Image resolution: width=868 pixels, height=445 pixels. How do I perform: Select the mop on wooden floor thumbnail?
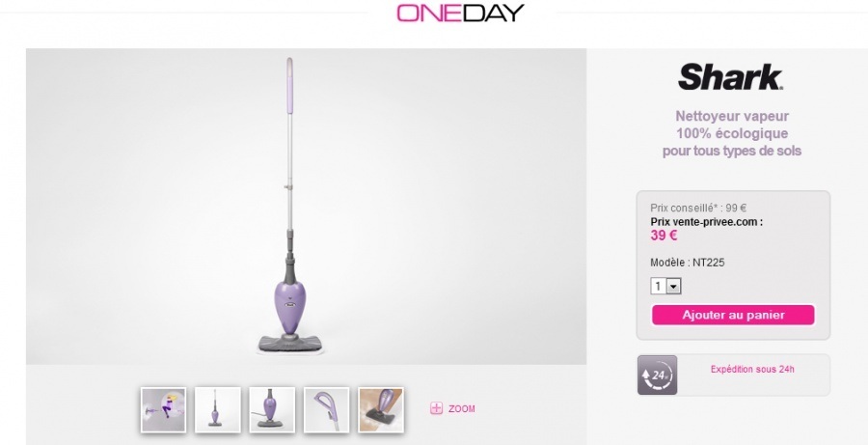(381, 410)
